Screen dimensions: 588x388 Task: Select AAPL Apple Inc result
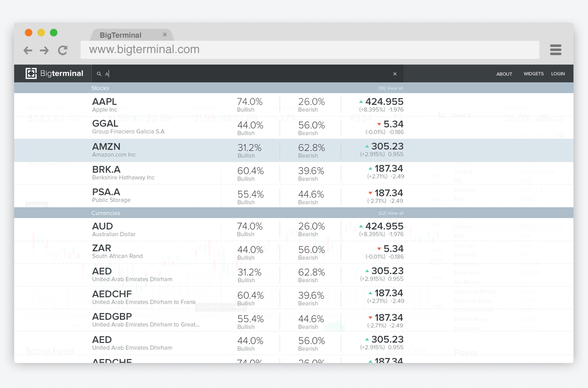point(294,105)
